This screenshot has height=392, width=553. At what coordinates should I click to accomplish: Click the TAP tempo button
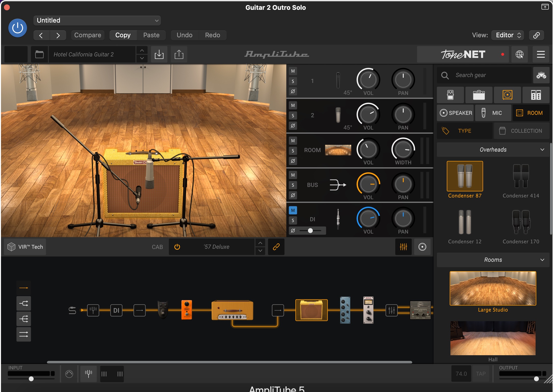[x=481, y=374]
